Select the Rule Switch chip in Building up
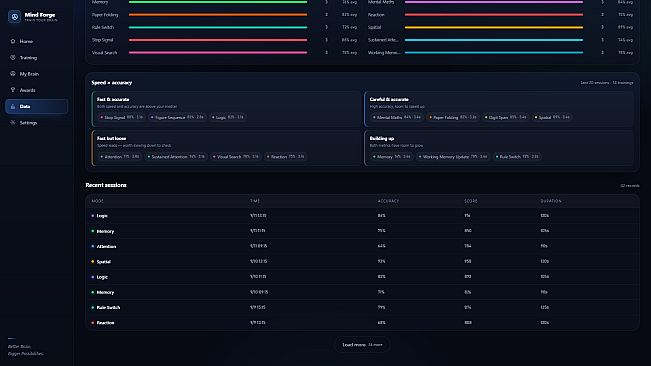 pyautogui.click(x=517, y=157)
